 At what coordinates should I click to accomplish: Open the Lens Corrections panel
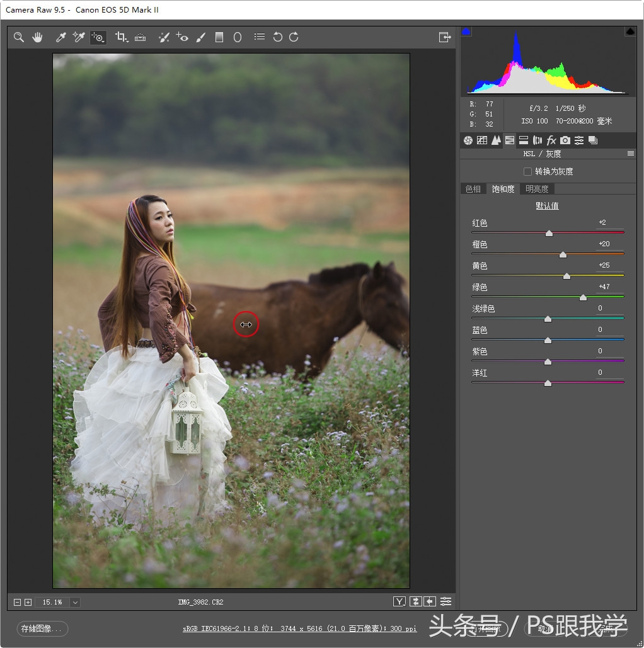(x=537, y=140)
